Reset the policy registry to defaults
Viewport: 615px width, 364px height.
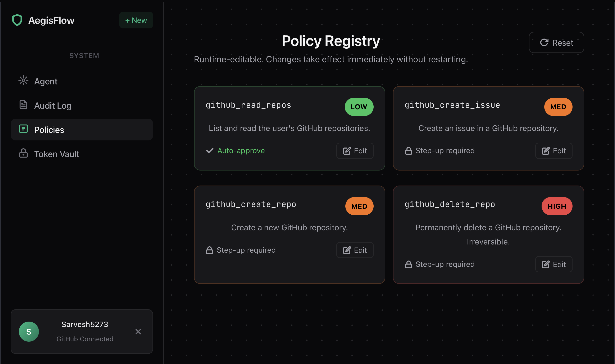[556, 43]
